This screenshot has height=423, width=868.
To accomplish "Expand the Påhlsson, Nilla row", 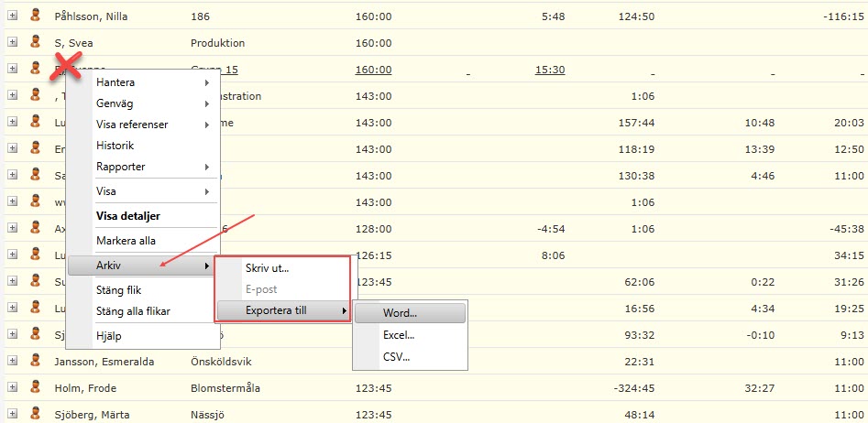I will 13,16.
